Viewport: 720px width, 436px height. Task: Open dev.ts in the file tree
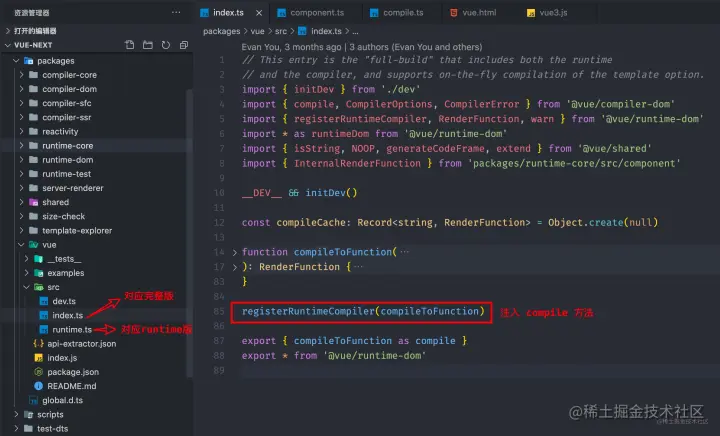pos(64,301)
